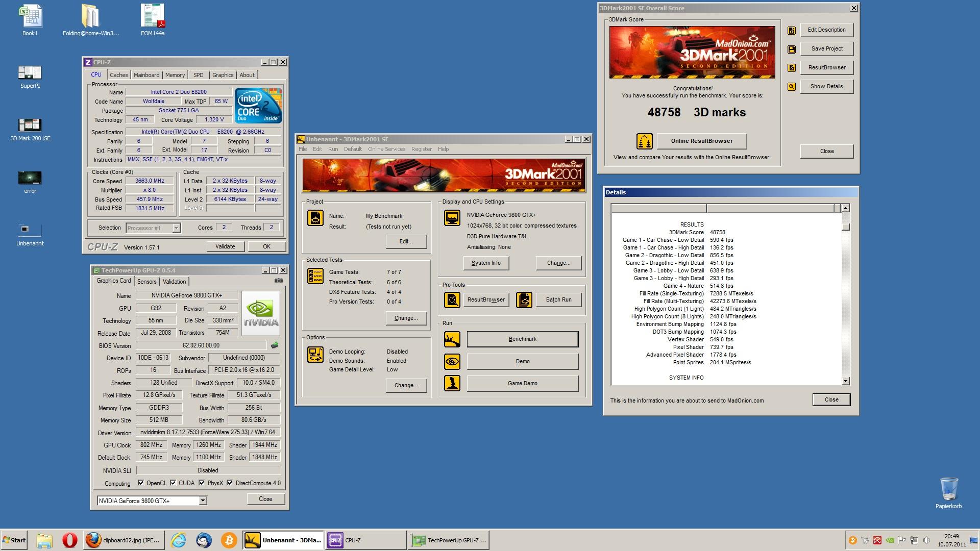Launch Opera from the taskbar
980x551 pixels.
click(70, 540)
